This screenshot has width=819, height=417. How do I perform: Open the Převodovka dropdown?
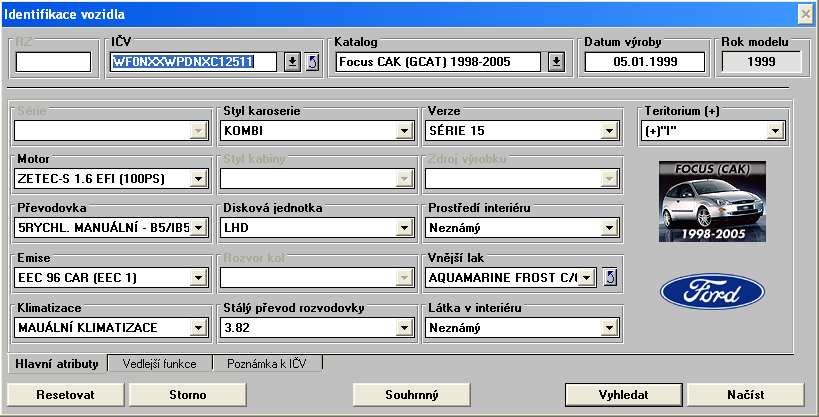pyautogui.click(x=198, y=228)
